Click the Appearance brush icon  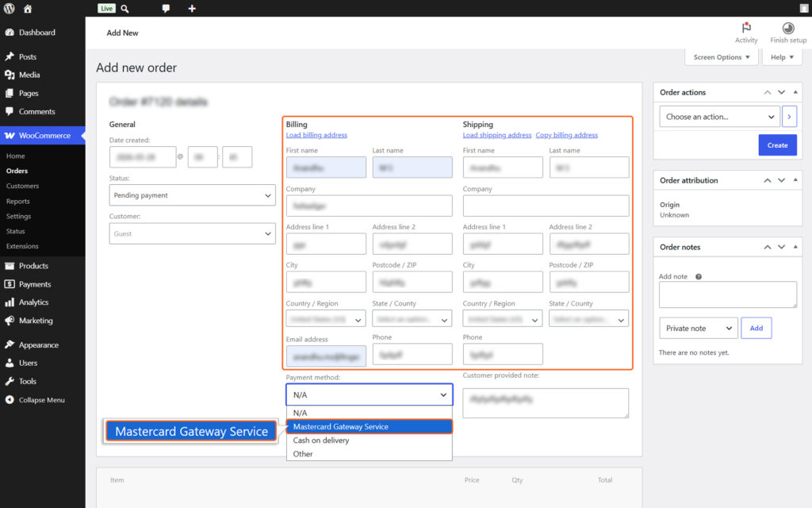[x=10, y=344]
